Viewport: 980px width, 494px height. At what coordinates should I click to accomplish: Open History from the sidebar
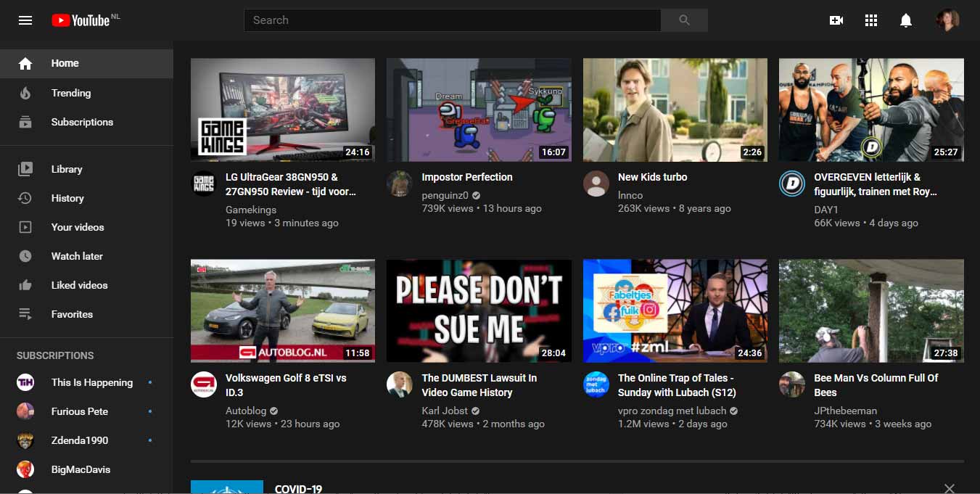[x=86, y=198]
